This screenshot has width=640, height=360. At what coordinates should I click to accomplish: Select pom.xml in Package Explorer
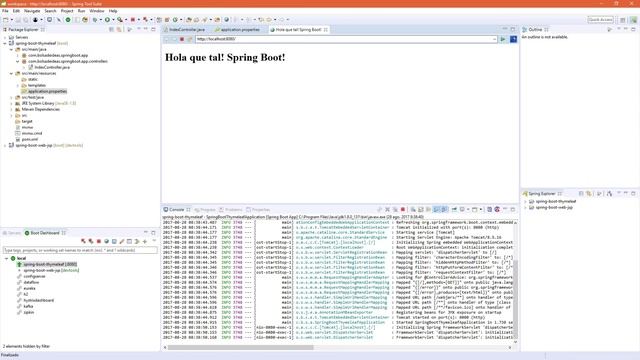click(x=30, y=140)
